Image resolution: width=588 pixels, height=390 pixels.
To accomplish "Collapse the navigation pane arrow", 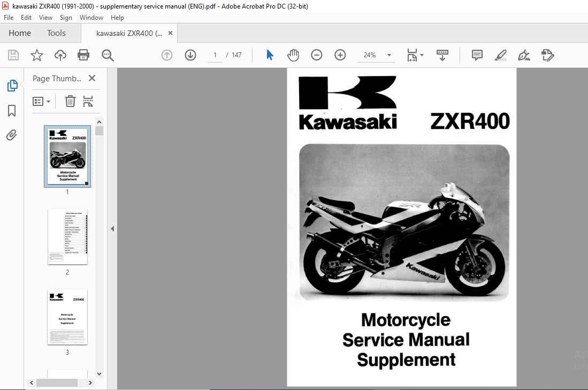I will 112,229.
